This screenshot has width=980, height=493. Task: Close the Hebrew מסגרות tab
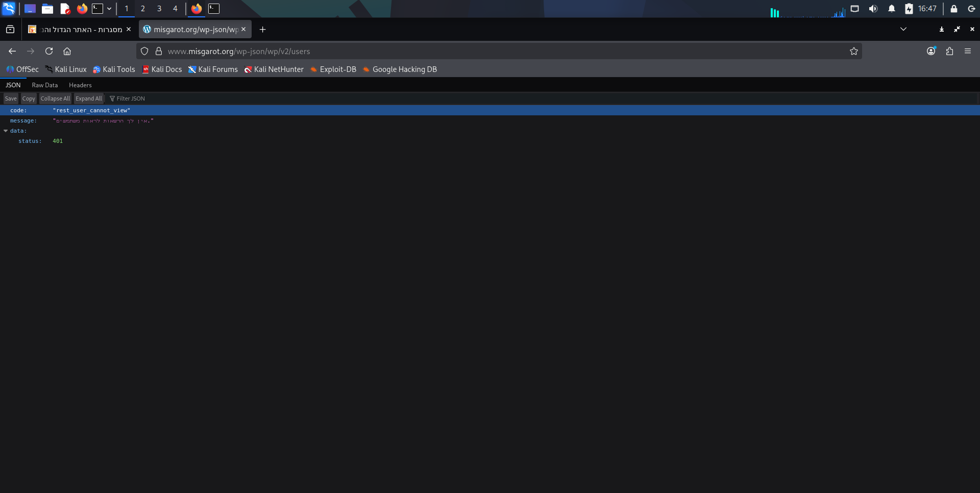tap(129, 30)
